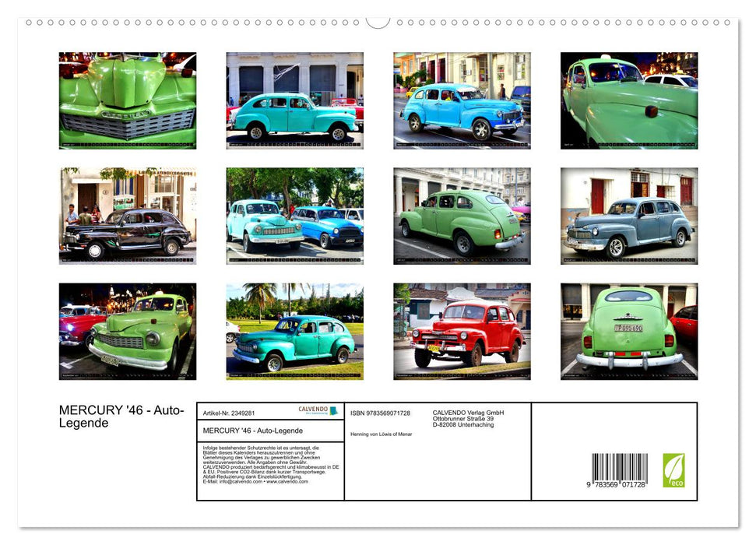
Task: Click the ISBN 9783569071728 text
Action: coord(380,413)
